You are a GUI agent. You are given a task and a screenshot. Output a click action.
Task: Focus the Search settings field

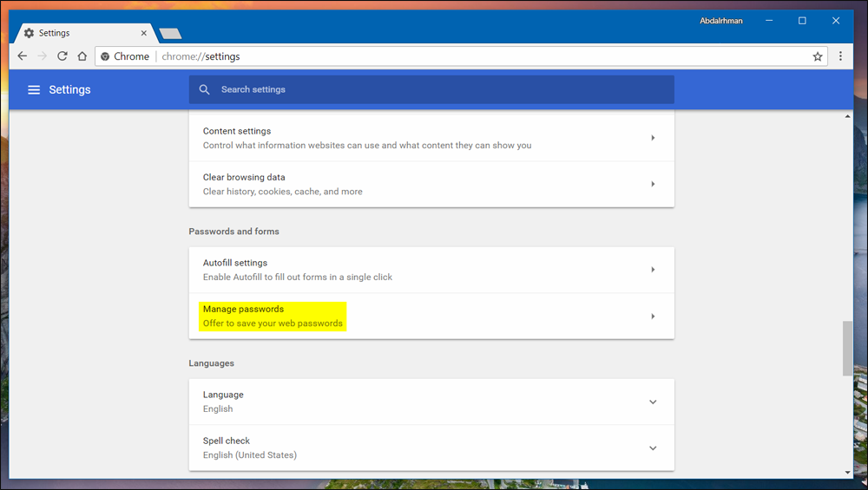431,89
